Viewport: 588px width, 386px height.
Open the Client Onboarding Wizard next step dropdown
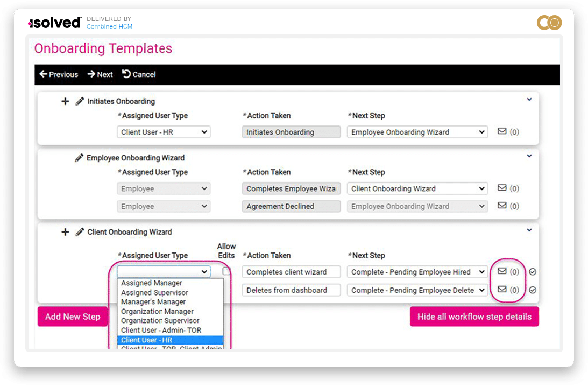417,188
